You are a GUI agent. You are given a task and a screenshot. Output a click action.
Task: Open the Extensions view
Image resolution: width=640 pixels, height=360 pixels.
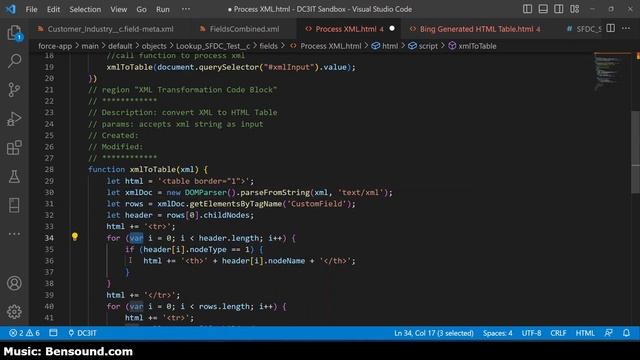(x=14, y=147)
